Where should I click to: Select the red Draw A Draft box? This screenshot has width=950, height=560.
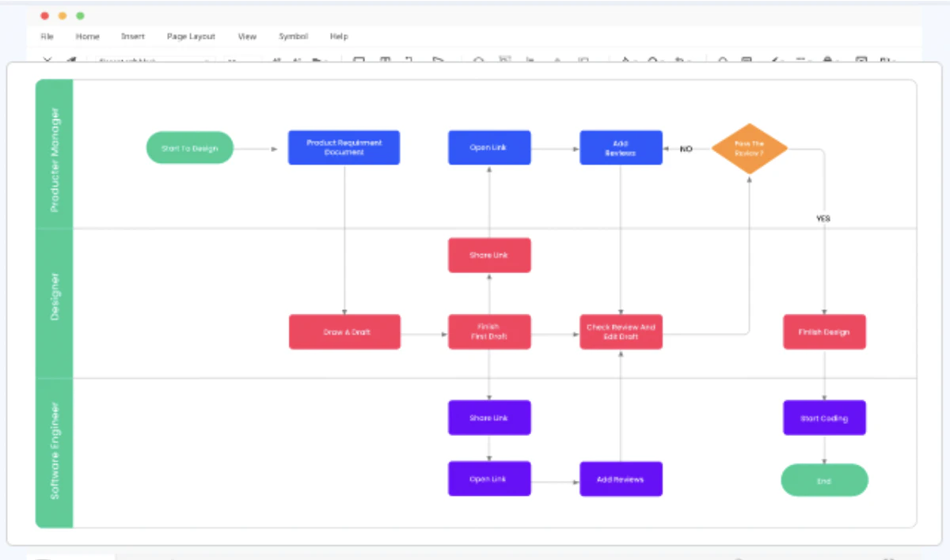pos(344,332)
